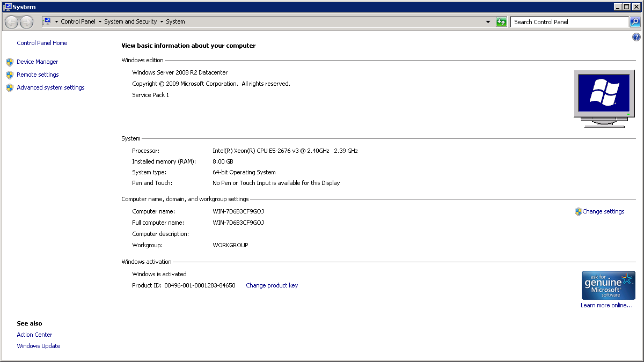This screenshot has width=644, height=362.
Task: Click the ask for genuine Microsoft badge
Action: tap(609, 285)
